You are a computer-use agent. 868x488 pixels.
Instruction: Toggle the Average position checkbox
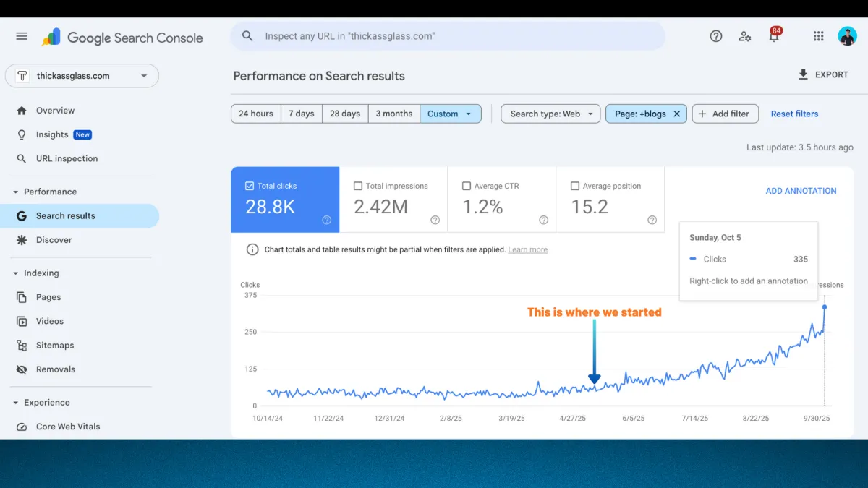click(x=575, y=186)
